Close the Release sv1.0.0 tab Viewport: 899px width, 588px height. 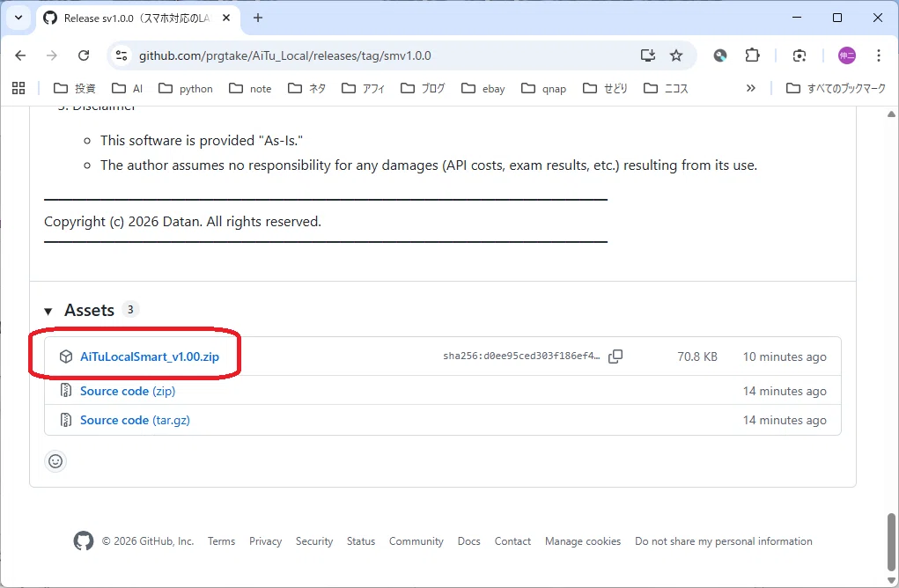pos(226,18)
